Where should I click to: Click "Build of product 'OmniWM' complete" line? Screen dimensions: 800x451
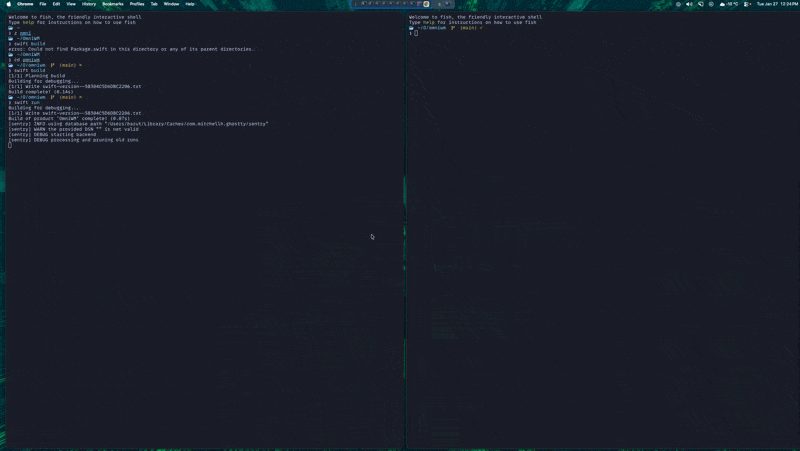click(x=69, y=118)
